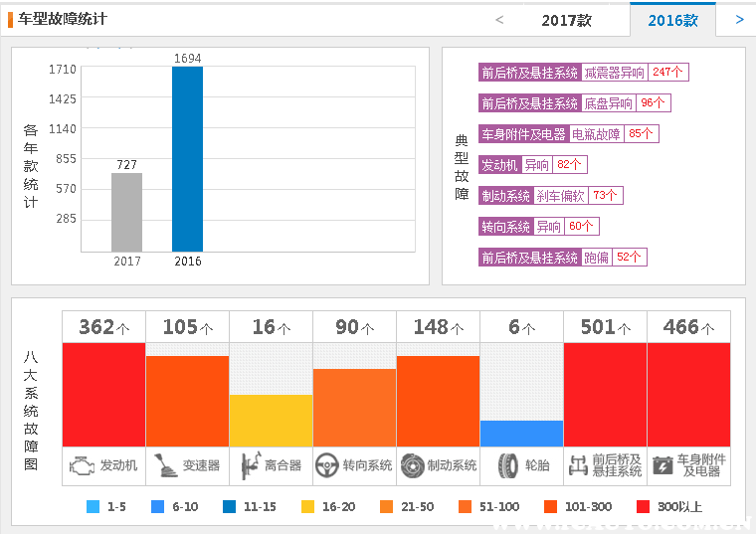756x534 pixels.
Task: Click the battery icon for 车身附件及电器
Action: 662,465
